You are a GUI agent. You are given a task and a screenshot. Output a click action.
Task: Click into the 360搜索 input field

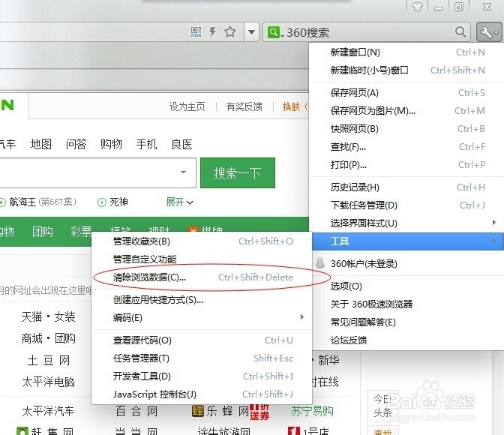point(368,32)
